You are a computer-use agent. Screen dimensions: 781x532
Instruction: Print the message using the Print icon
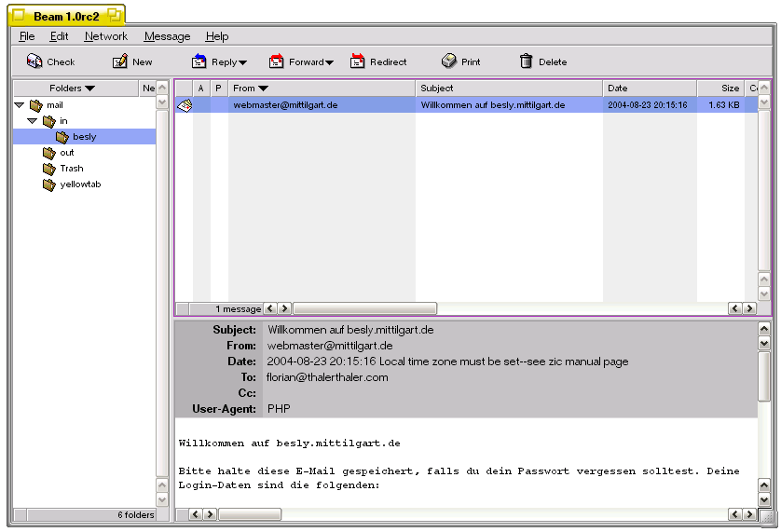click(449, 61)
